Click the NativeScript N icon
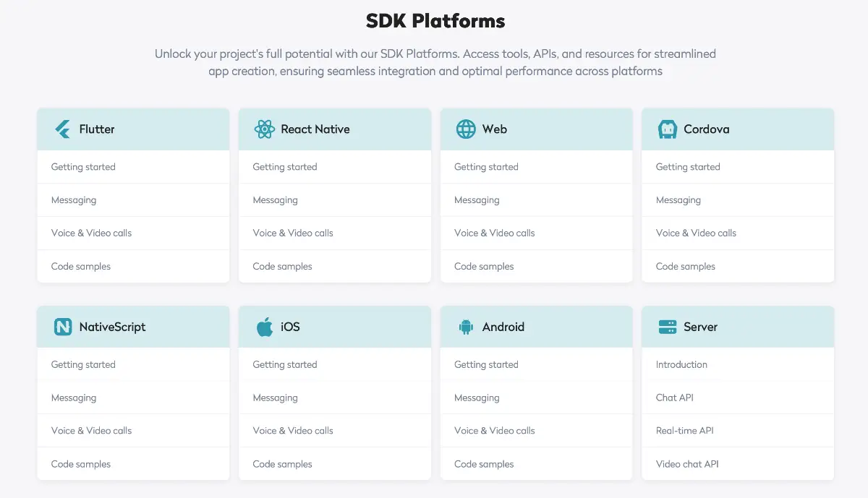Image resolution: width=868 pixels, height=498 pixels. pos(63,327)
